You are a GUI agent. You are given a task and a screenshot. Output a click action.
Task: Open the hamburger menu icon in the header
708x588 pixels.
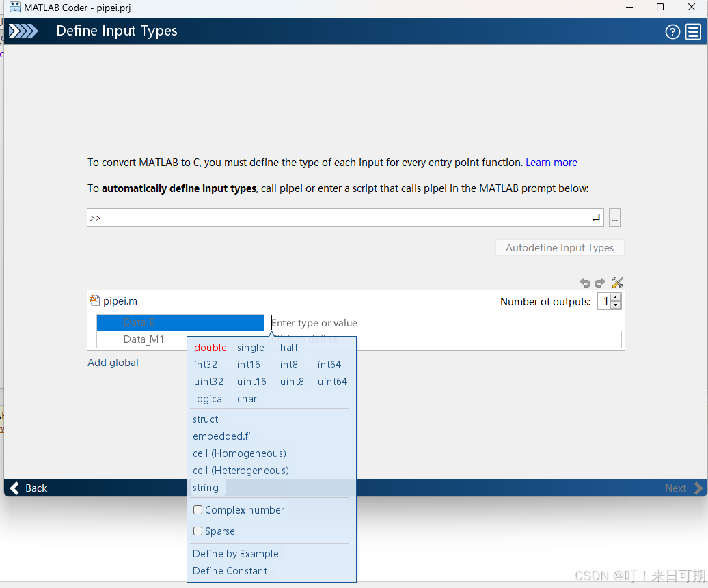click(693, 31)
